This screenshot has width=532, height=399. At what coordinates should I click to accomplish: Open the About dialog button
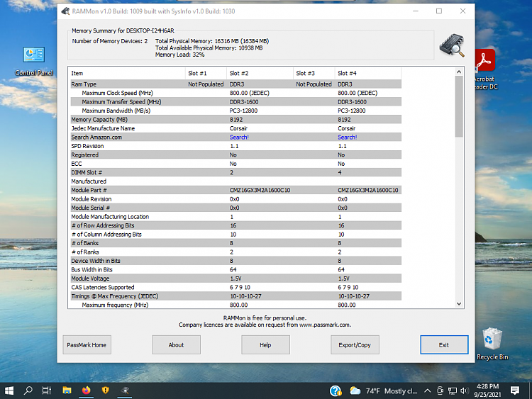(176, 344)
